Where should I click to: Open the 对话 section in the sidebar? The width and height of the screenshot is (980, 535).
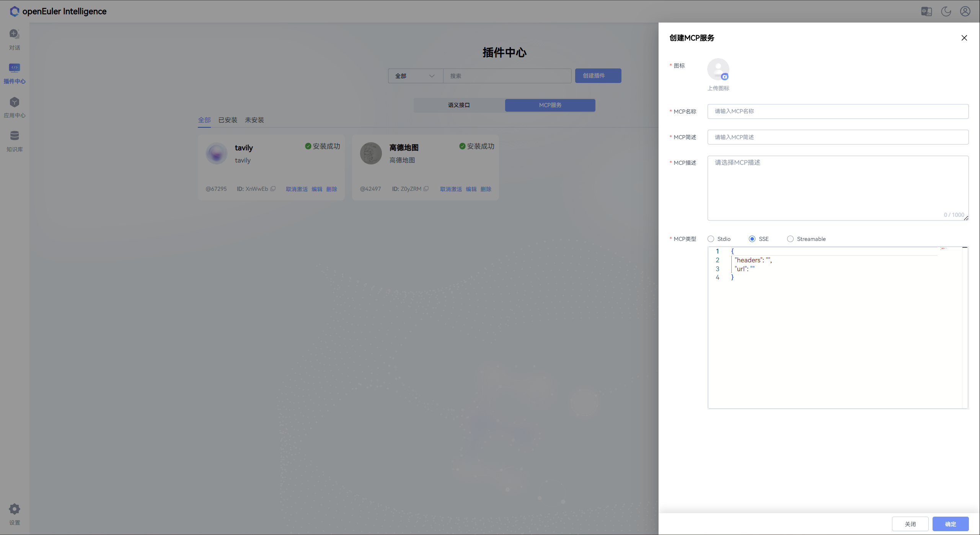14,38
